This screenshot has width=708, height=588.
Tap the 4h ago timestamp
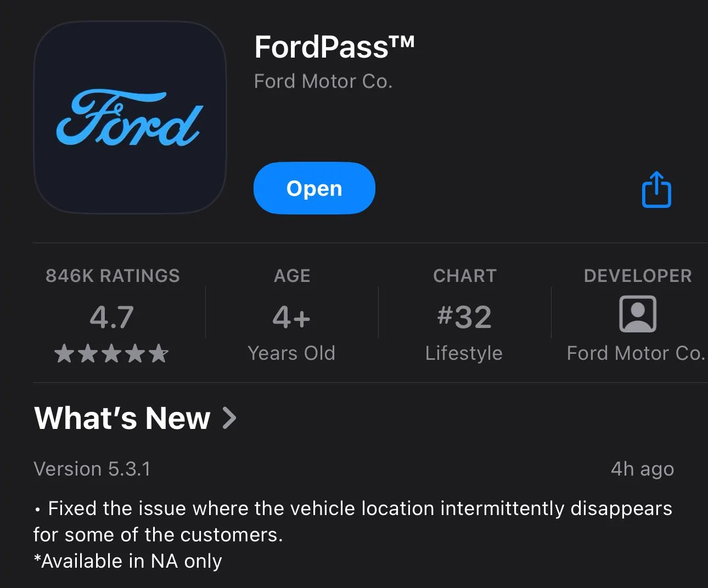coord(642,469)
